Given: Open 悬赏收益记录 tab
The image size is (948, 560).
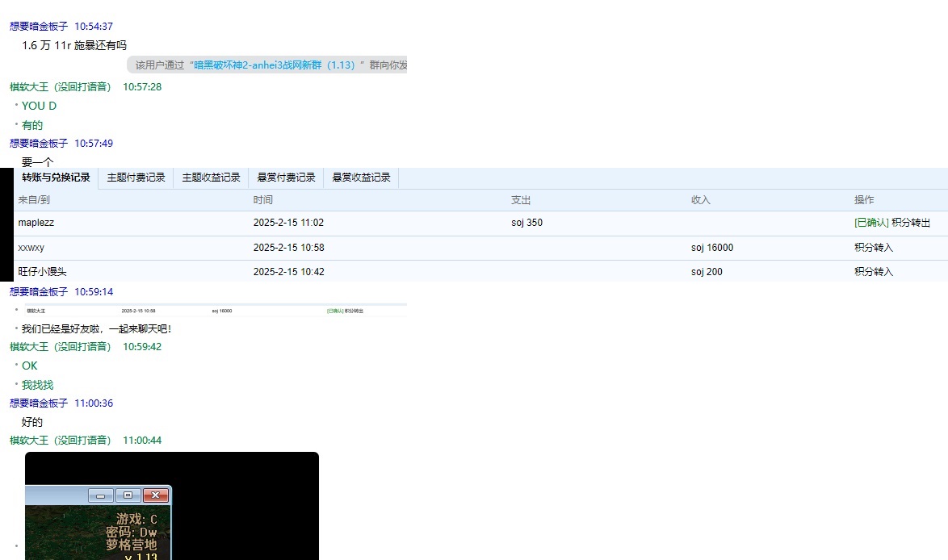Looking at the screenshot, I should point(361,178).
